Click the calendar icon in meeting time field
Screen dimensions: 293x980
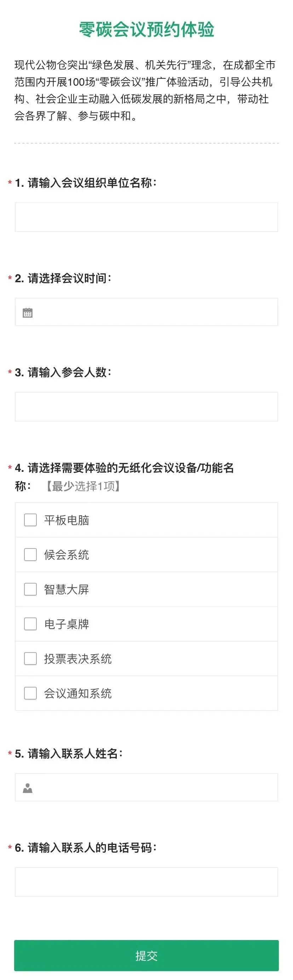(27, 313)
